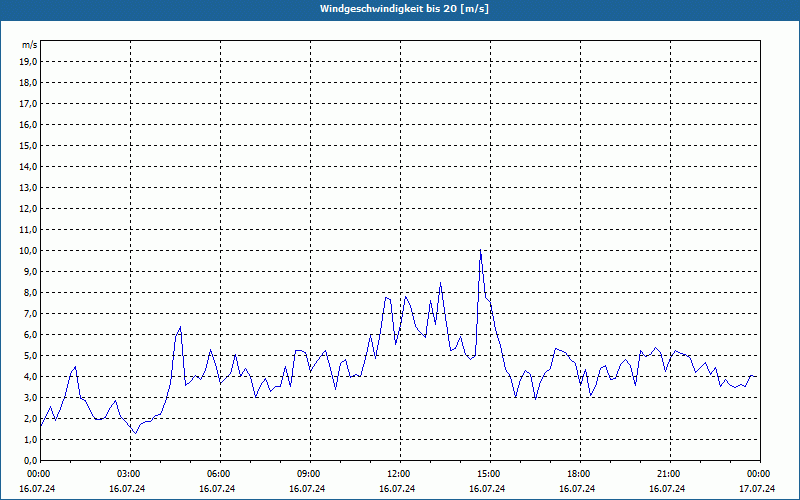Click the 6,0 y-axis label

coord(31,335)
